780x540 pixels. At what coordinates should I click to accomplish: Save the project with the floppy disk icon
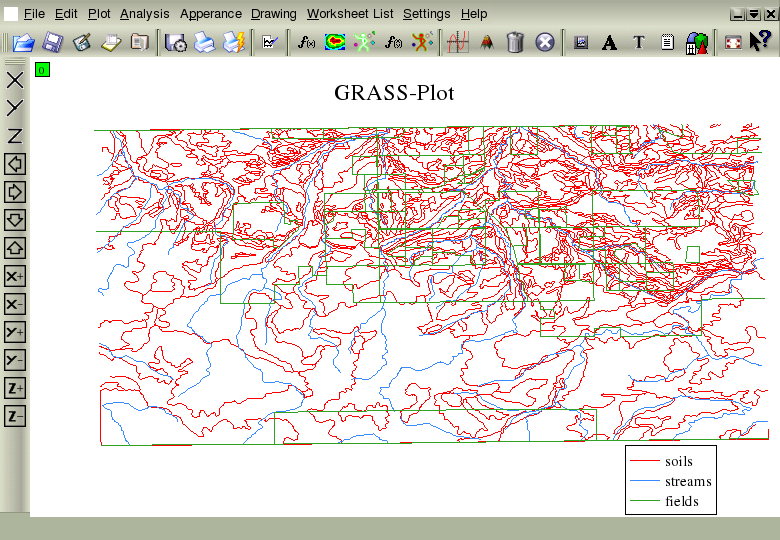[x=53, y=42]
